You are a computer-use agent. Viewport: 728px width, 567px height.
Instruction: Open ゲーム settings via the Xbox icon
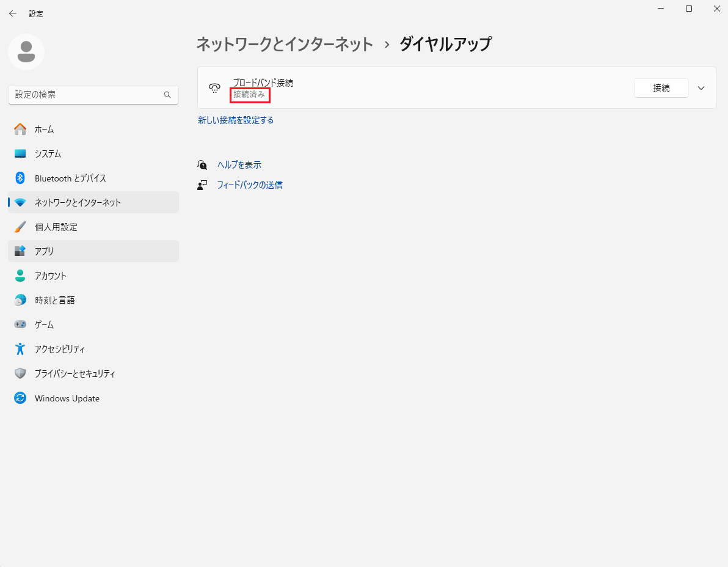(21, 324)
